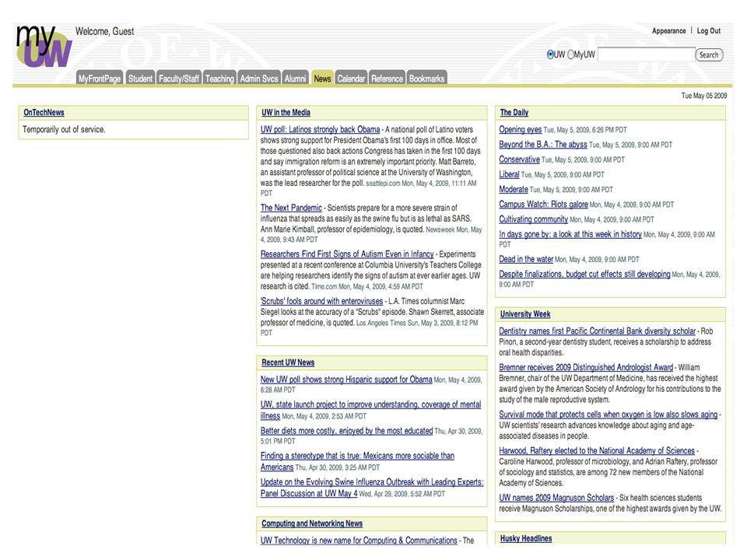Open 'Beyond the B.A.: The abyss' link
Screen dimensions: 747x560
(x=543, y=145)
